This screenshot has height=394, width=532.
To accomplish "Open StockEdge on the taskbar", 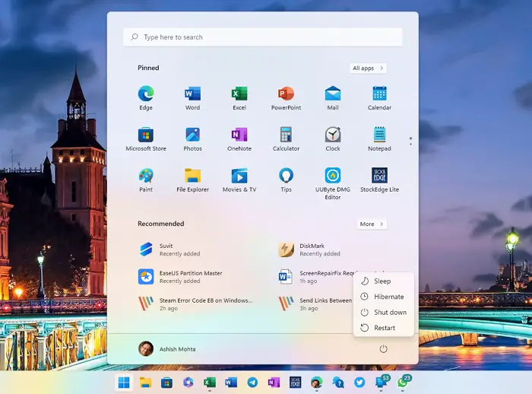I will 295,383.
